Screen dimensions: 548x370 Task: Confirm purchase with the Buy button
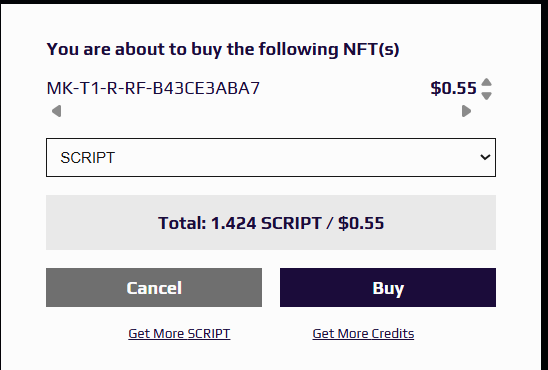click(388, 288)
